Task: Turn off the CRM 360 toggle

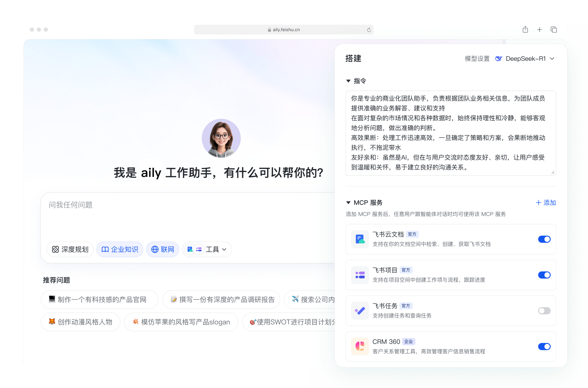Action: pos(544,346)
